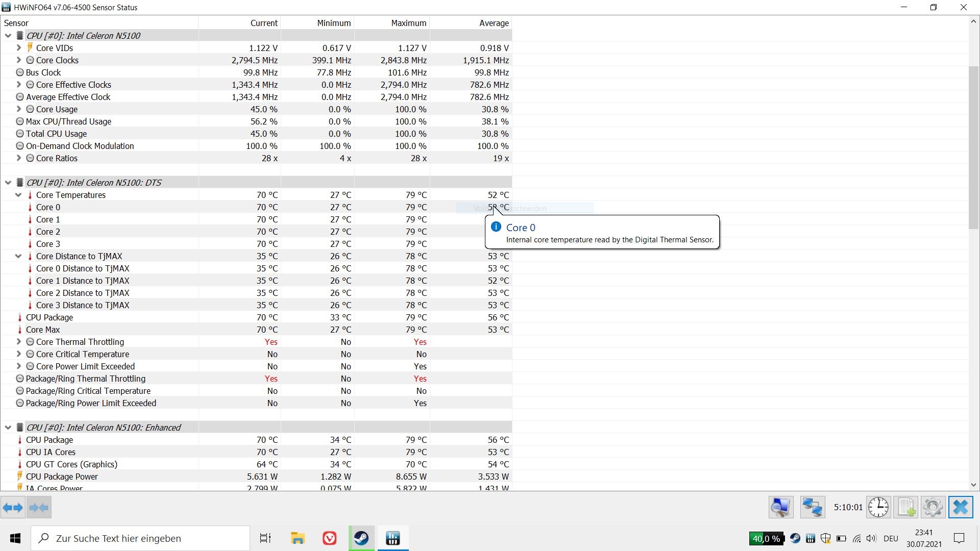Open the Wi-Fi network tray icon
The width and height of the screenshot is (980, 551).
[x=857, y=538]
